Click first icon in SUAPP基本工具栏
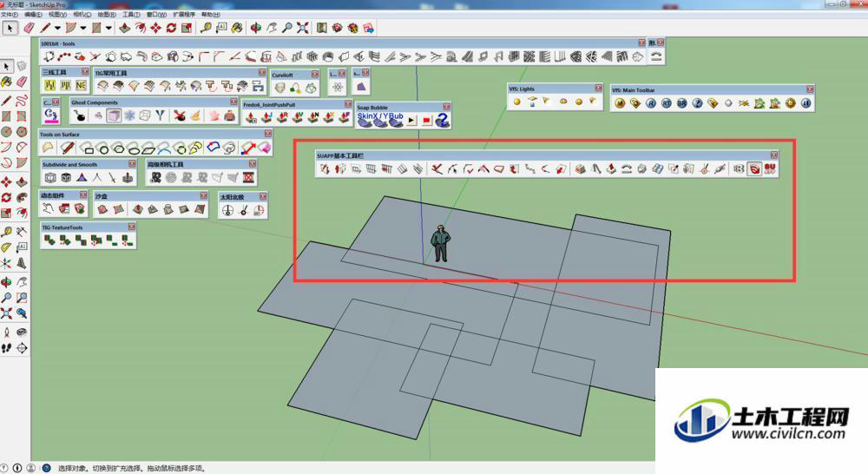868x474 pixels. 325,169
